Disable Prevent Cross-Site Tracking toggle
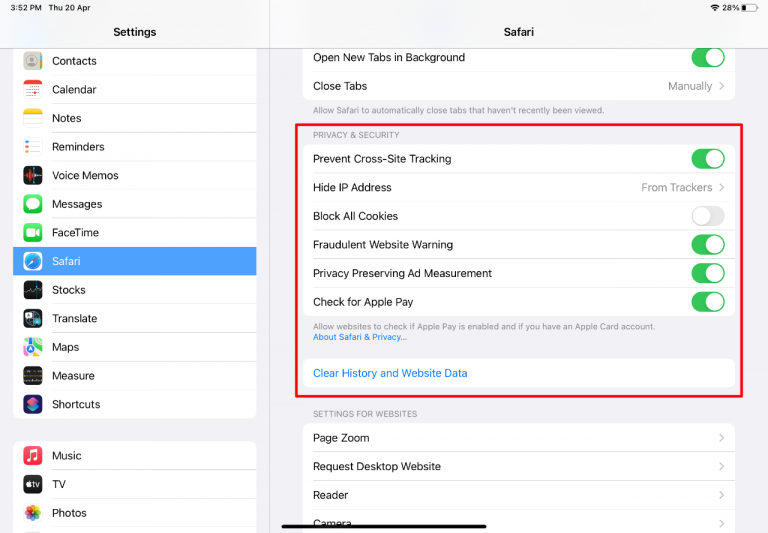 (707, 159)
